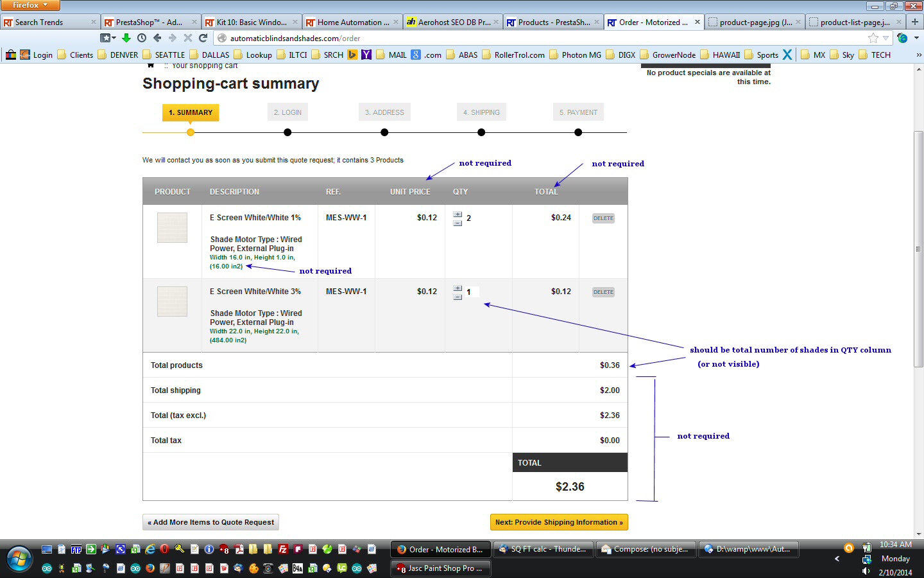
Task: Open the Yahoo bookmark icon in bookmarks bar
Action: [x=366, y=55]
